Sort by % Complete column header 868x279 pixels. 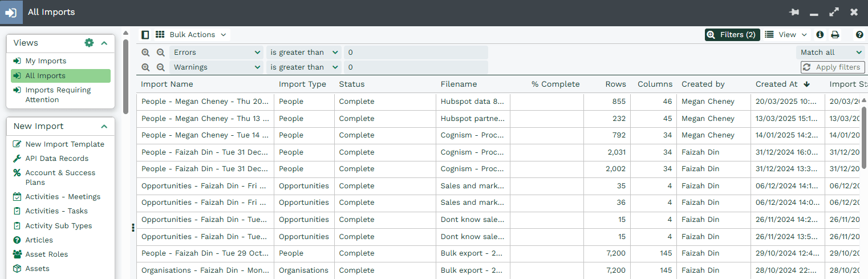tap(555, 84)
